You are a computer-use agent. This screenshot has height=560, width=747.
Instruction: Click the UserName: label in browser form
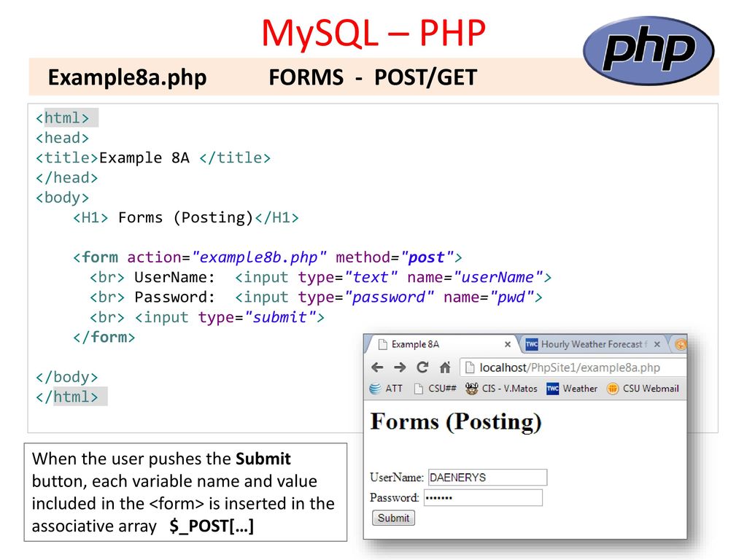click(397, 477)
